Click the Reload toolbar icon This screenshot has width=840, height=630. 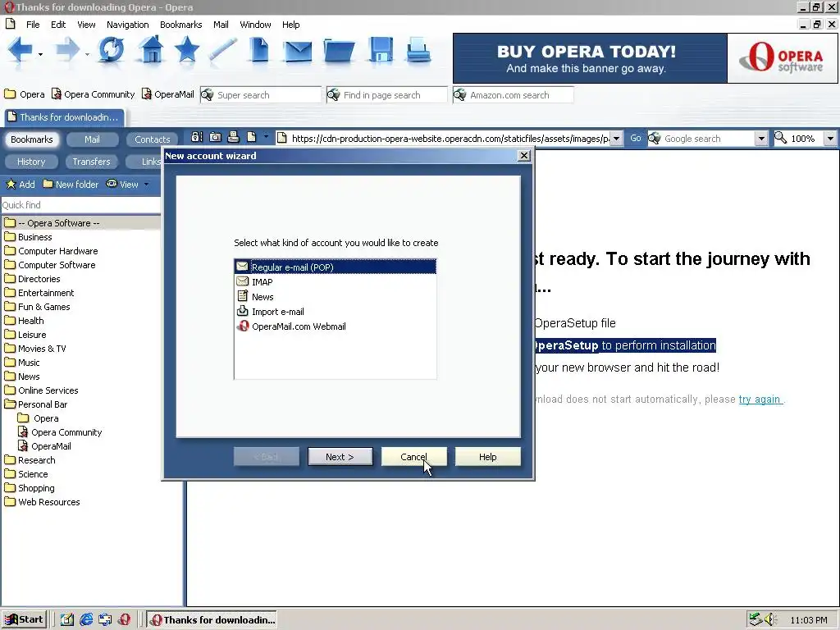pos(112,50)
